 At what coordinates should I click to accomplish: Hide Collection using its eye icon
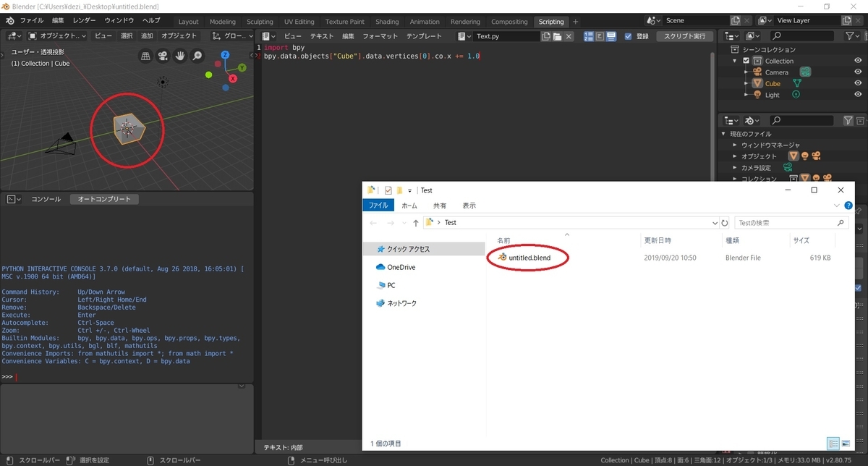coord(858,61)
